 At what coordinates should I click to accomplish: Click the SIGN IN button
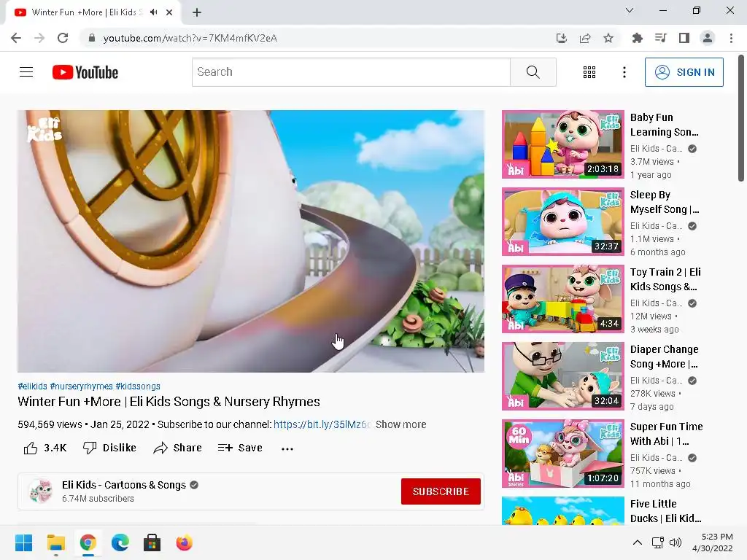click(x=684, y=72)
